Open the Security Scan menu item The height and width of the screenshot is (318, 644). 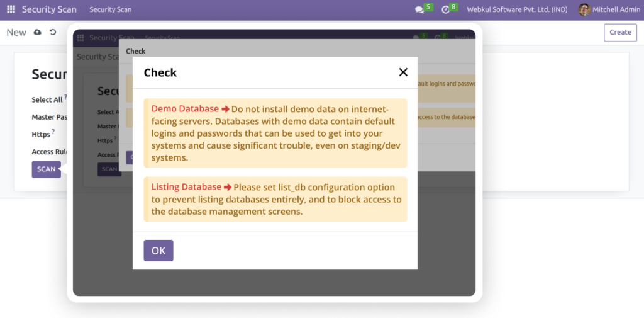[111, 9]
